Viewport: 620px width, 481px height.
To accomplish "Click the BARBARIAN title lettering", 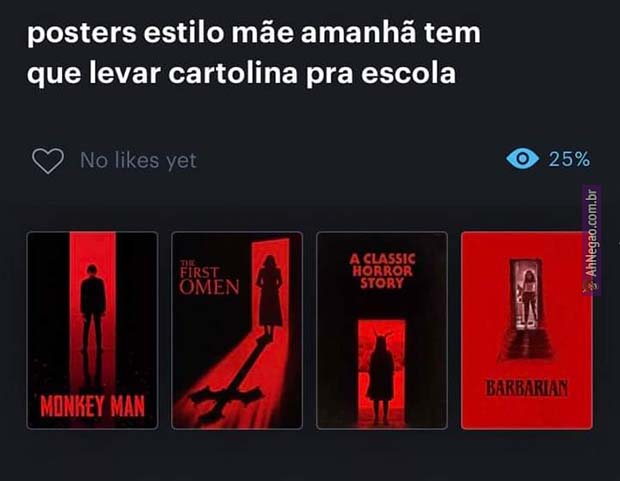I will [527, 388].
